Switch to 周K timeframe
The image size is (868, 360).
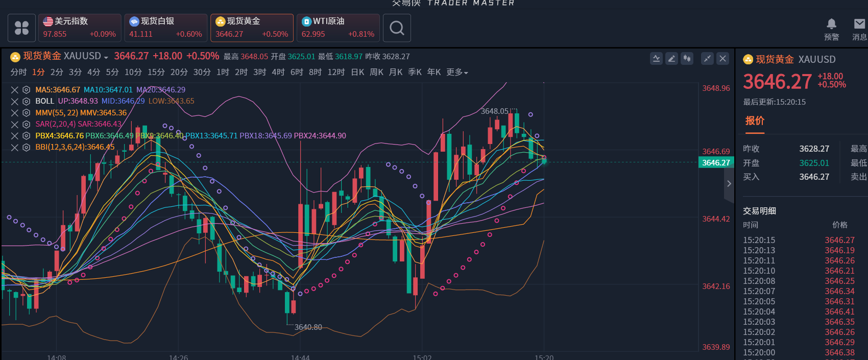point(376,73)
